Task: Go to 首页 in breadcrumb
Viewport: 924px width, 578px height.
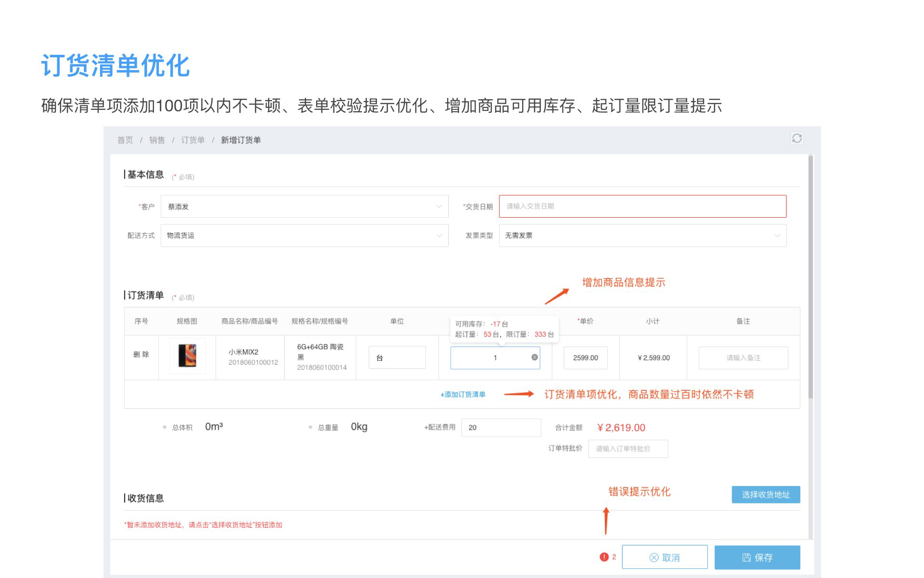Action: pos(125,140)
